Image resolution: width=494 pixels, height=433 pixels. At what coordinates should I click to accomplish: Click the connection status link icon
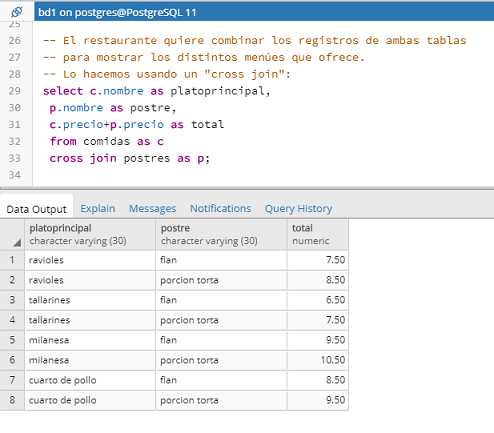pyautogui.click(x=17, y=12)
